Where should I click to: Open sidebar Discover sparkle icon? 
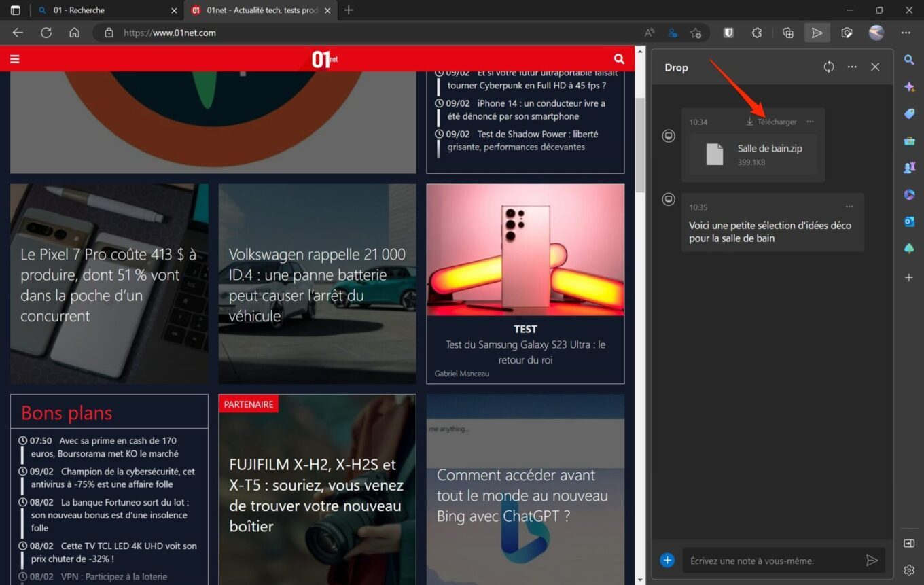909,87
